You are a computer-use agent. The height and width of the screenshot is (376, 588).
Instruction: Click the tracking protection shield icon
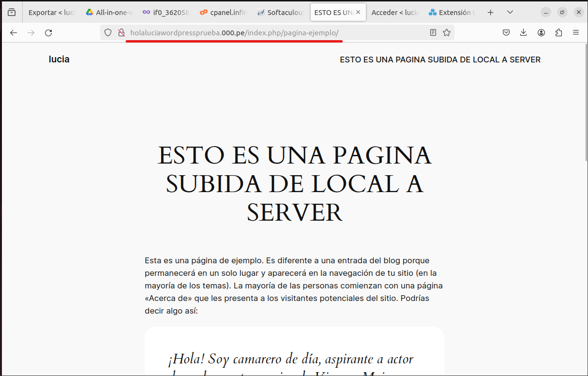coord(107,32)
